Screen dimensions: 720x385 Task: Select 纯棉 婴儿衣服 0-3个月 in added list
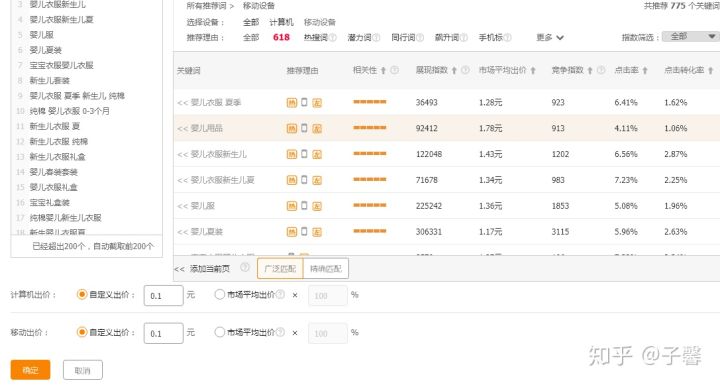click(69, 111)
